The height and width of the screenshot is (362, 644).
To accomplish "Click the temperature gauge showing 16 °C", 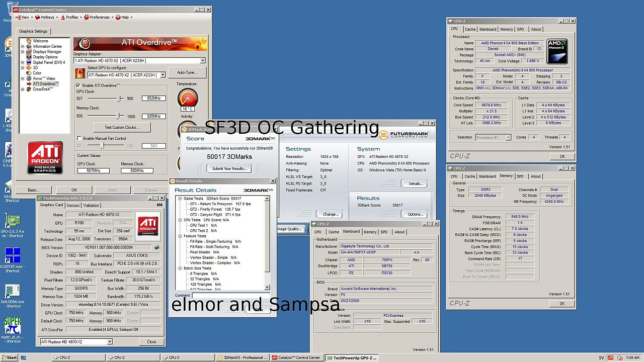I will coord(188,99).
